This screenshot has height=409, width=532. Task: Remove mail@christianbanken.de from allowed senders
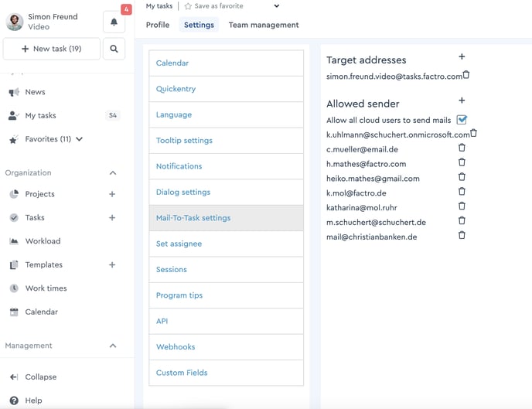[x=462, y=236]
